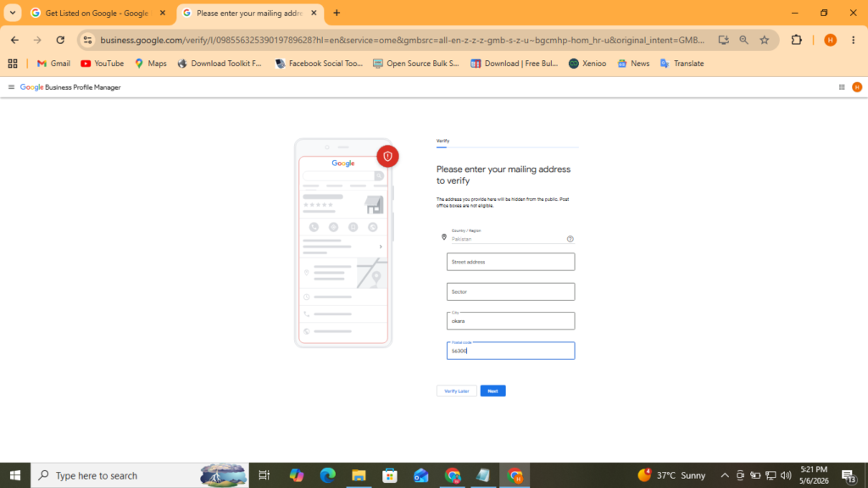Open the zoom magnifier icon in address bar

(x=743, y=40)
